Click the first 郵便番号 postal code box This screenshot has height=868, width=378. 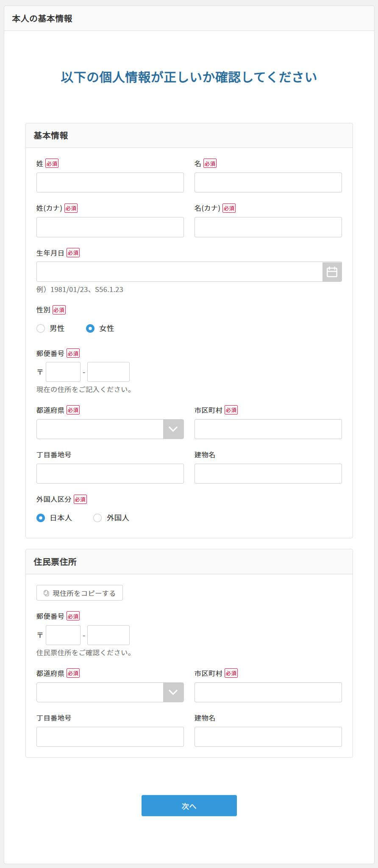point(63,372)
